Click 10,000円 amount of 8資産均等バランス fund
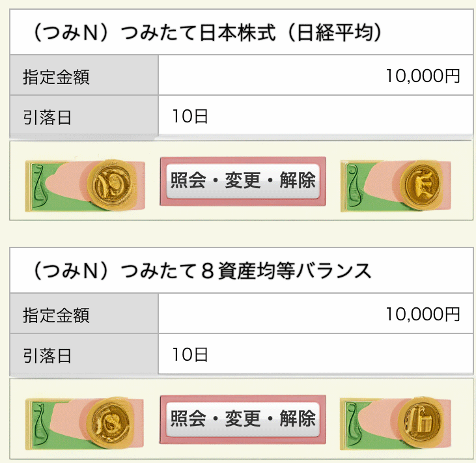 (423, 314)
